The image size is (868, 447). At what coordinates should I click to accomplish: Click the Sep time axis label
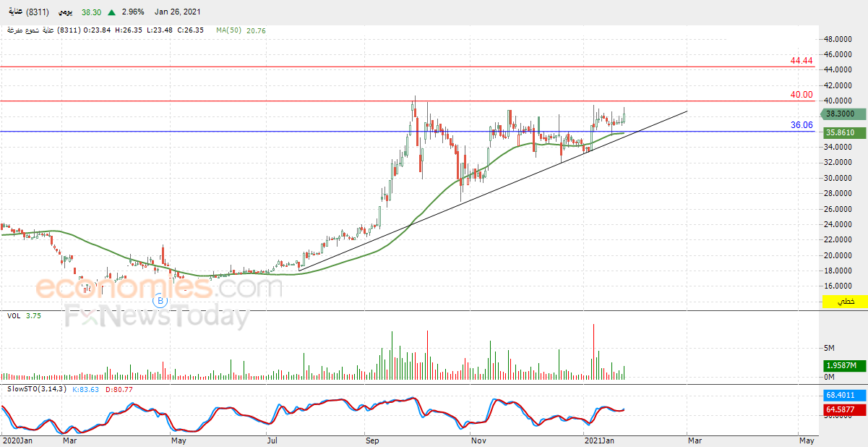click(371, 440)
